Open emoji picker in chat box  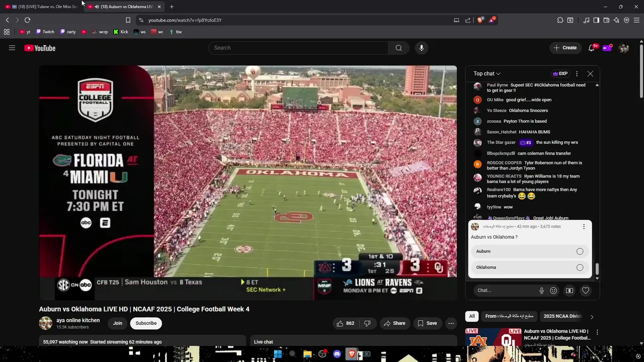click(553, 290)
